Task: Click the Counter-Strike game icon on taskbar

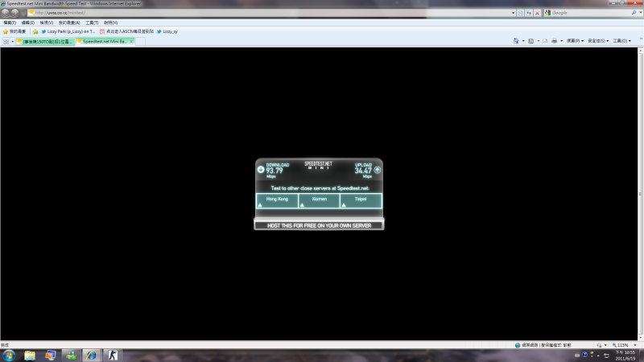Action: tap(113, 355)
